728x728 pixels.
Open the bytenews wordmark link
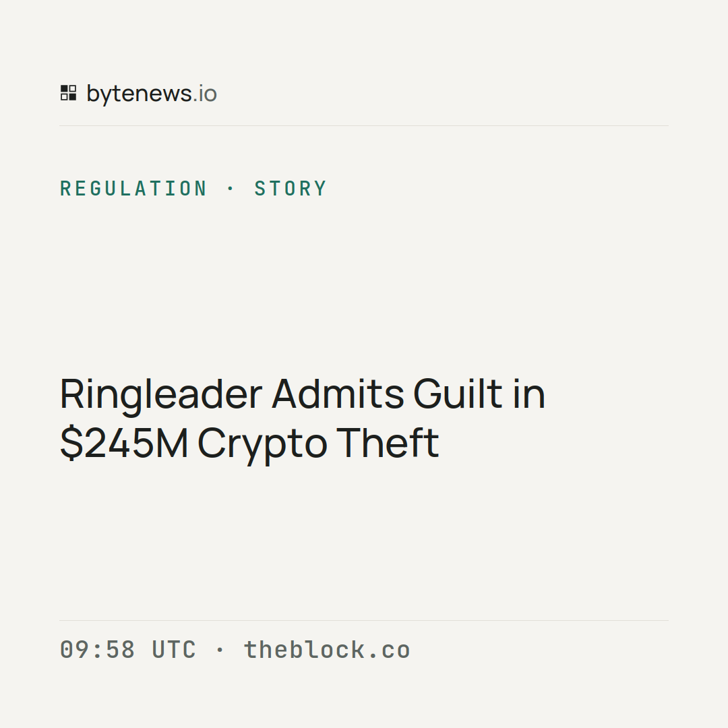pos(152,94)
